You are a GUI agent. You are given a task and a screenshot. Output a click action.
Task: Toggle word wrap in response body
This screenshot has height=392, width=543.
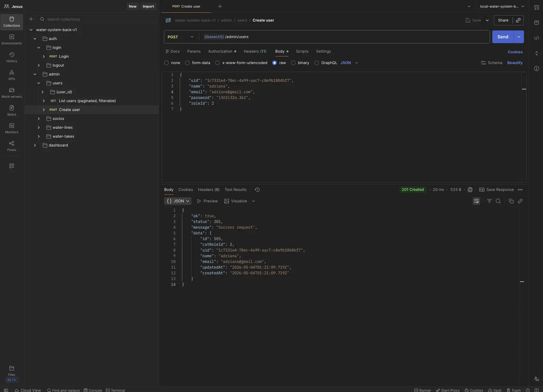[476, 201]
